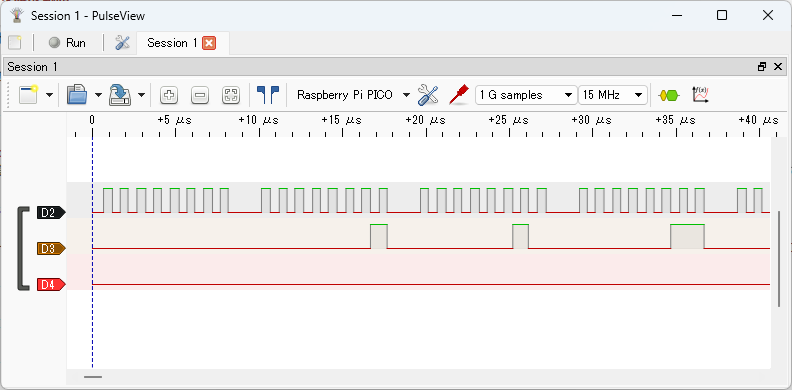Start capture with the Run button
Screen dimensions: 792x390
point(67,43)
